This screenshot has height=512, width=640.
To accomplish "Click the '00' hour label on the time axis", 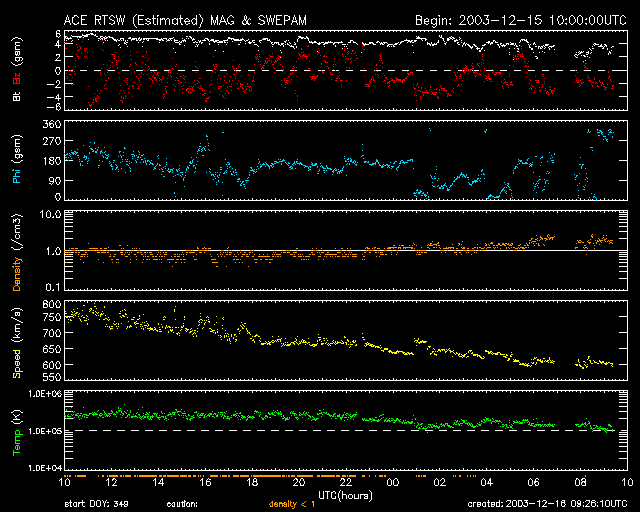I will coord(393,483).
